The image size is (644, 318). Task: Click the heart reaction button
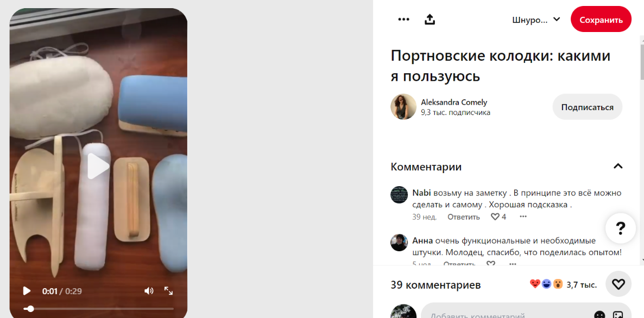point(618,284)
